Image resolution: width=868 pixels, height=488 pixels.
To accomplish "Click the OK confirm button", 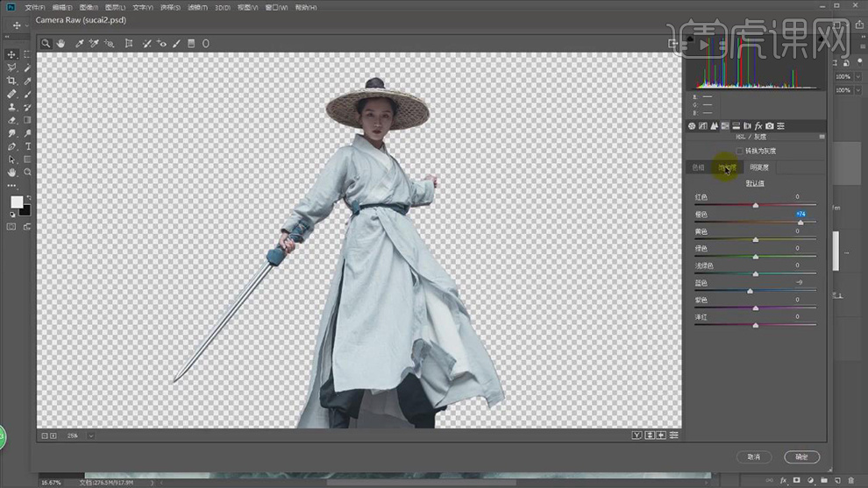I will click(801, 457).
